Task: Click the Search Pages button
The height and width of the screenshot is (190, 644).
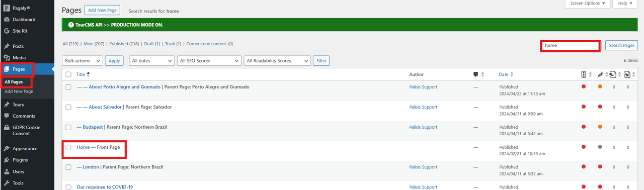Action: pos(621,45)
